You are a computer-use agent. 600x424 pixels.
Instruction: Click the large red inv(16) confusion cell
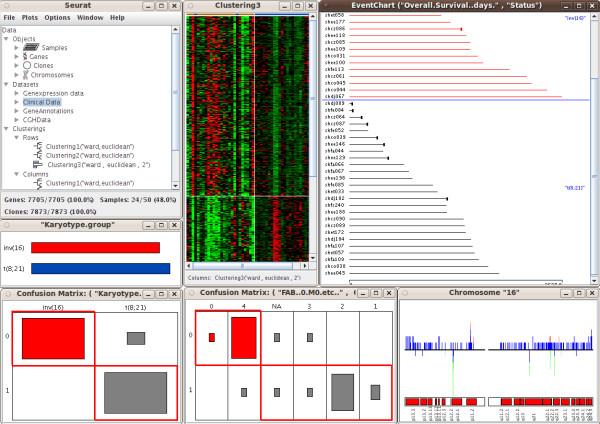53,338
